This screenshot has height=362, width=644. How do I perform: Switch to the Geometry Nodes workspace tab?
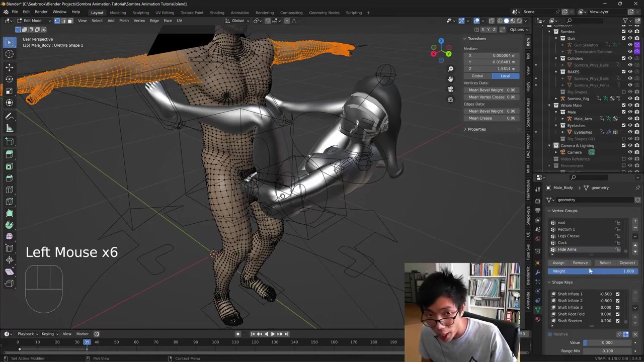324,13
